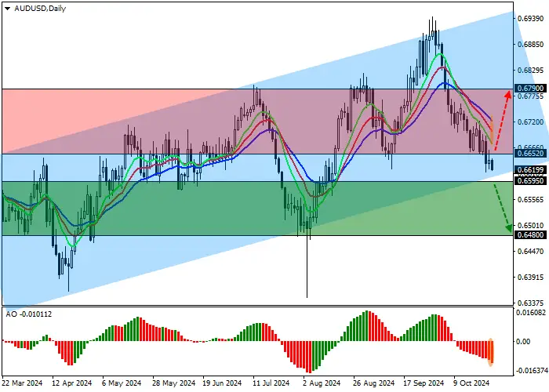Click the AO -0.010112 indicator label
549x392 pixels.
click(29, 314)
